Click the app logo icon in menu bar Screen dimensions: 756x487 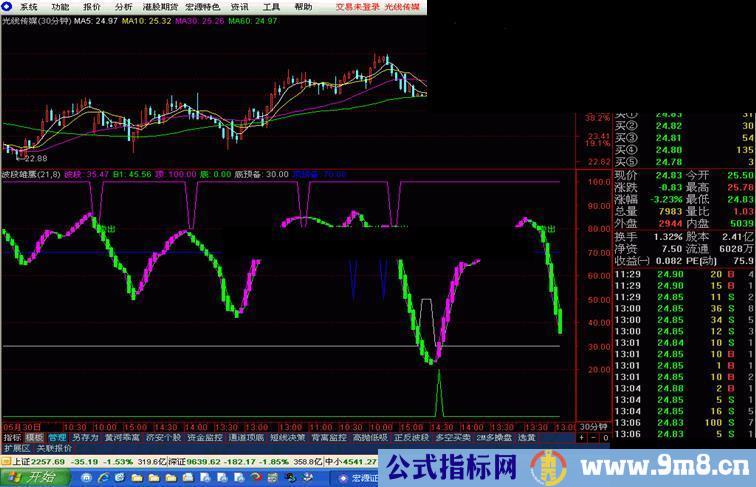pyautogui.click(x=8, y=6)
